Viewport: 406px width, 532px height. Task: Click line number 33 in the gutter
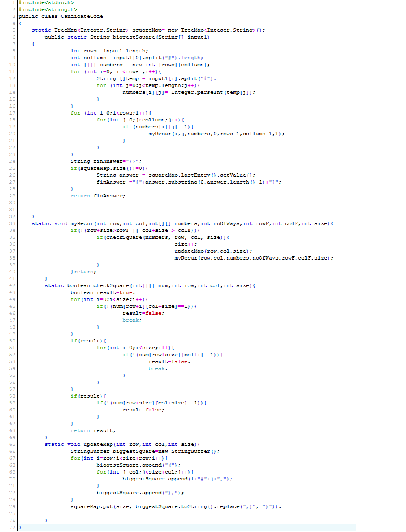[x=12, y=223]
